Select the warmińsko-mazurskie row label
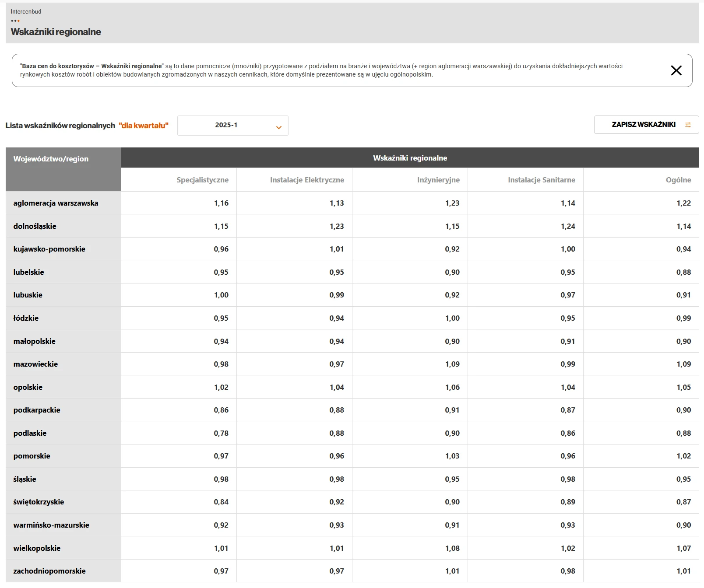Viewport: 704px width, 588px height. (51, 525)
